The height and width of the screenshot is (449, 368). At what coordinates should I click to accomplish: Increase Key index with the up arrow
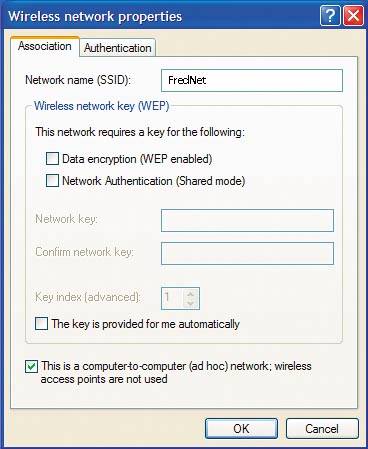(x=191, y=294)
